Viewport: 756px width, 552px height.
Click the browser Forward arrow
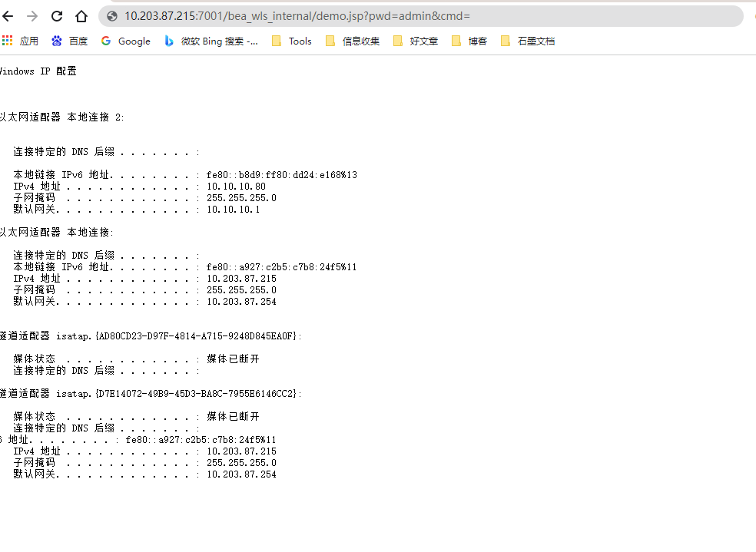[32, 16]
